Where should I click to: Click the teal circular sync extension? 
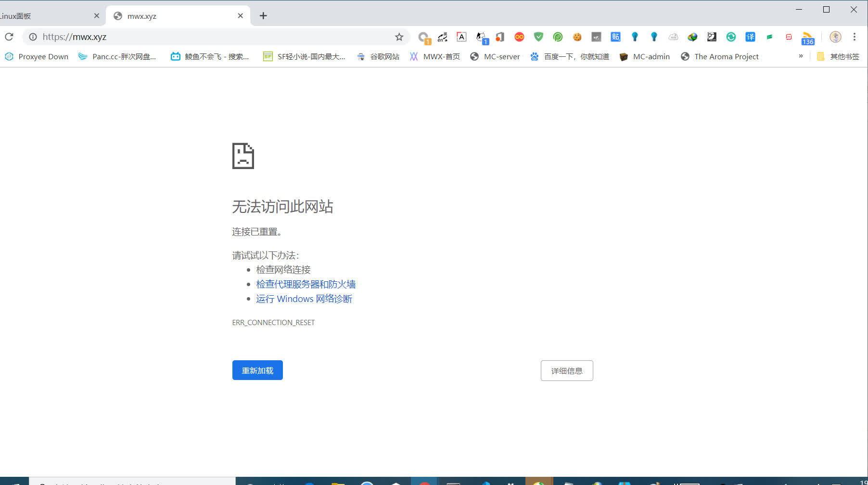(731, 37)
